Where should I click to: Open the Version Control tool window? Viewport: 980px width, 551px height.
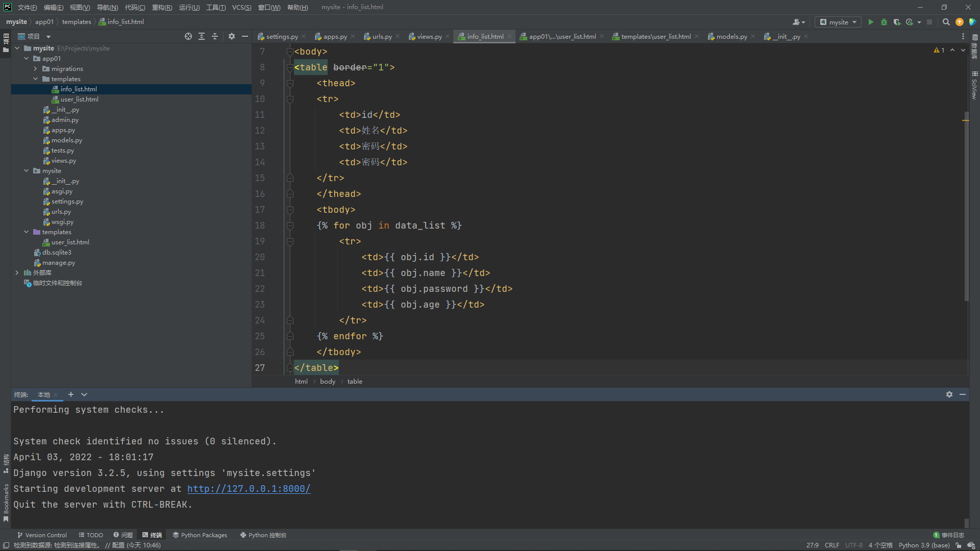[x=42, y=535]
